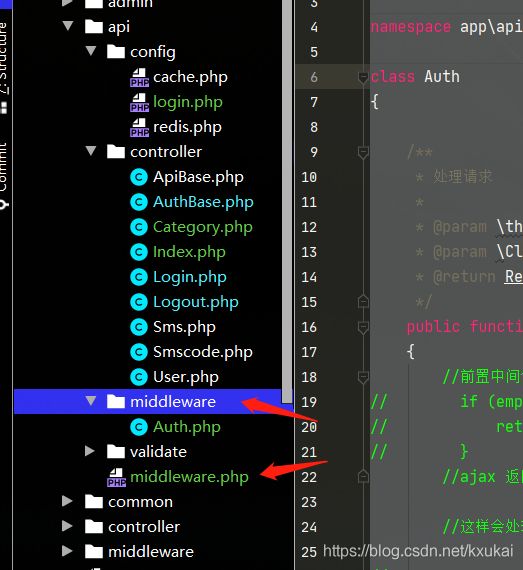Click the project tree vertical scrollbar
Image resolution: width=523 pixels, height=570 pixels.
click(287, 202)
